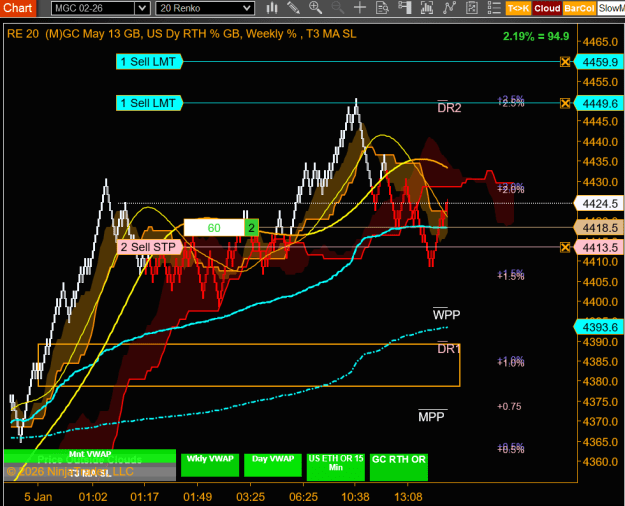The width and height of the screenshot is (625, 506).
Task: Click the DR2 pivot label
Action: (x=449, y=107)
